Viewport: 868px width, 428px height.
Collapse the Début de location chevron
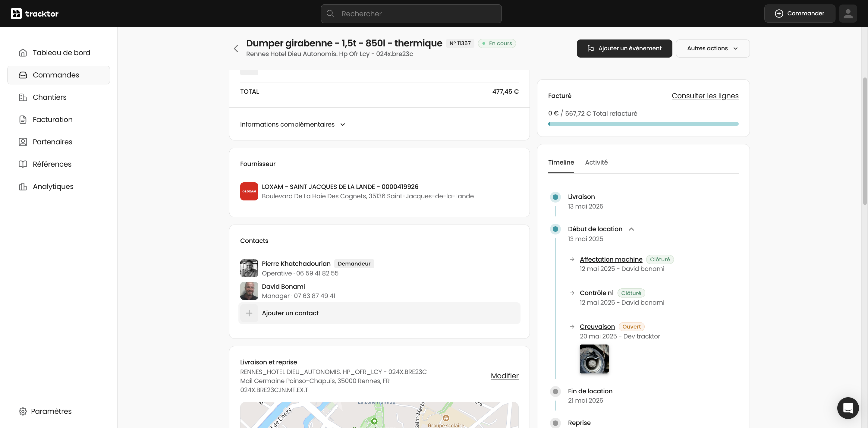631,229
